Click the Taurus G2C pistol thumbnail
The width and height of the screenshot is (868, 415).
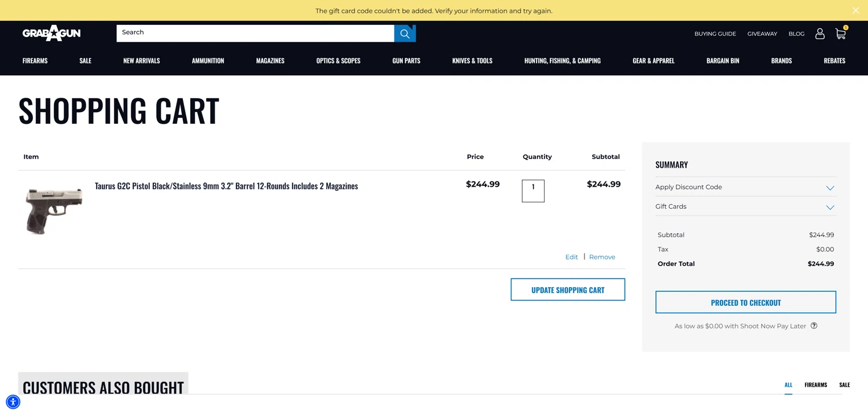pyautogui.click(x=53, y=210)
